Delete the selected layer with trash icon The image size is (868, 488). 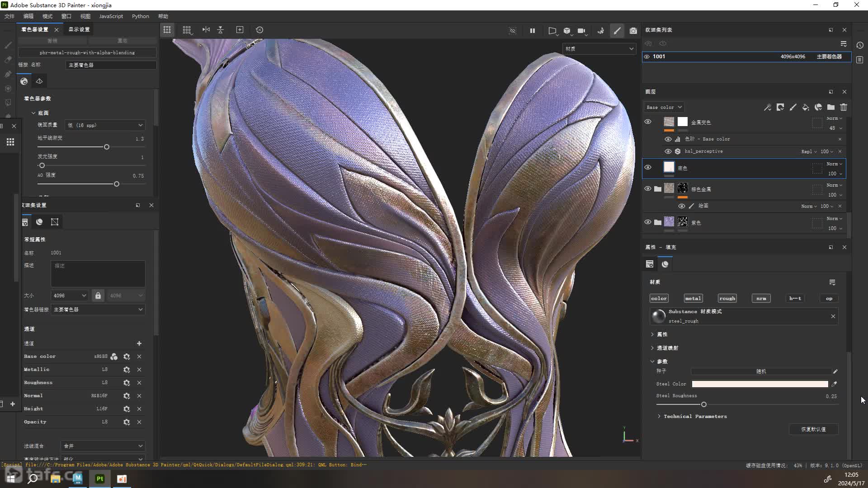[844, 108]
